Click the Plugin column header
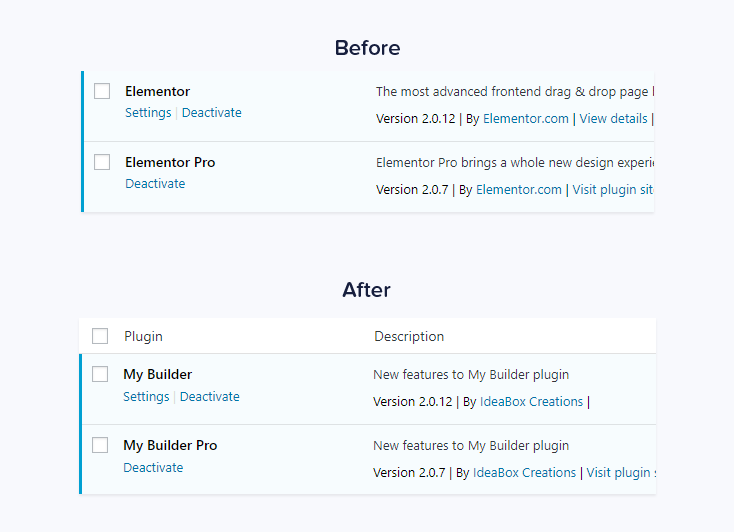 tap(143, 337)
